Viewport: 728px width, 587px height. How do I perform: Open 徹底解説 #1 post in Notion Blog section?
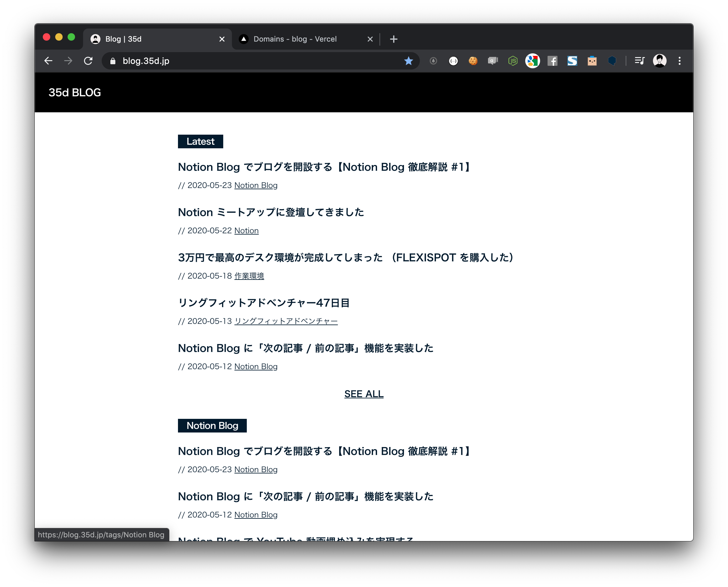coord(325,451)
